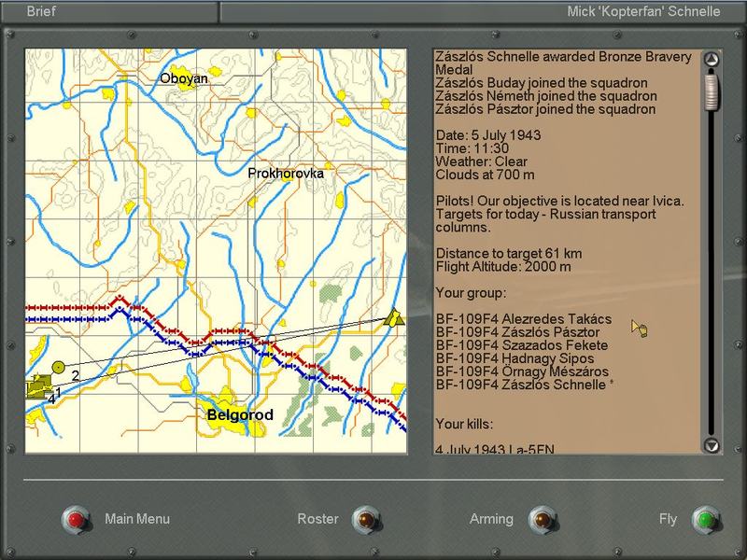Click 'BF-109F4 Örnagy Mészáros' group entry
The width and height of the screenshot is (747, 560).
[x=522, y=371]
